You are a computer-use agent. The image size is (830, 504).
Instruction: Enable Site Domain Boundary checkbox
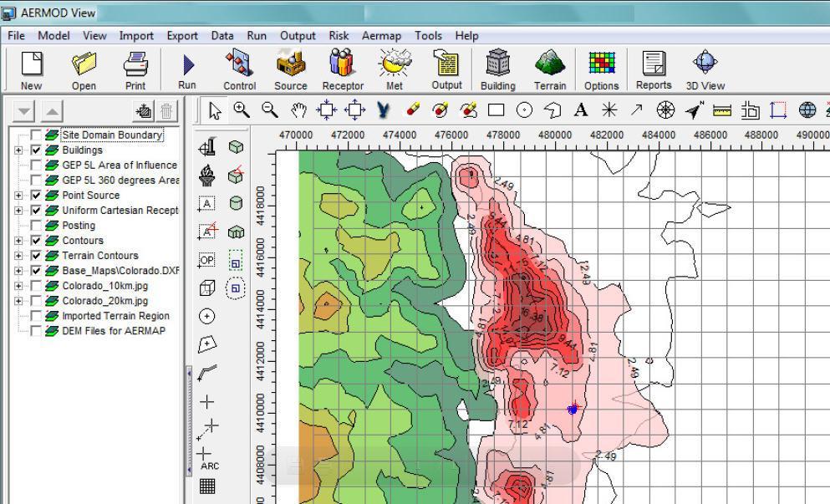[35, 135]
